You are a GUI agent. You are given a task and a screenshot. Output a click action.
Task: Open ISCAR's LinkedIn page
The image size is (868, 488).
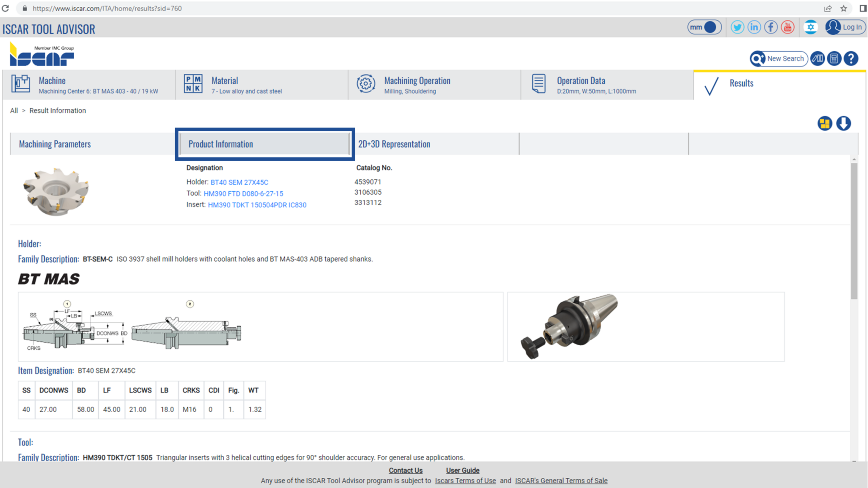click(x=754, y=27)
